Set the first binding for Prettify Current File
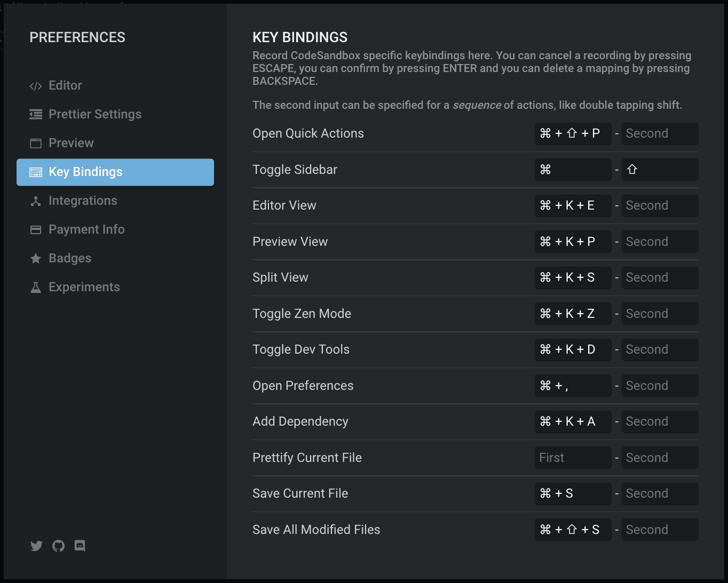The image size is (728, 583). (x=573, y=457)
